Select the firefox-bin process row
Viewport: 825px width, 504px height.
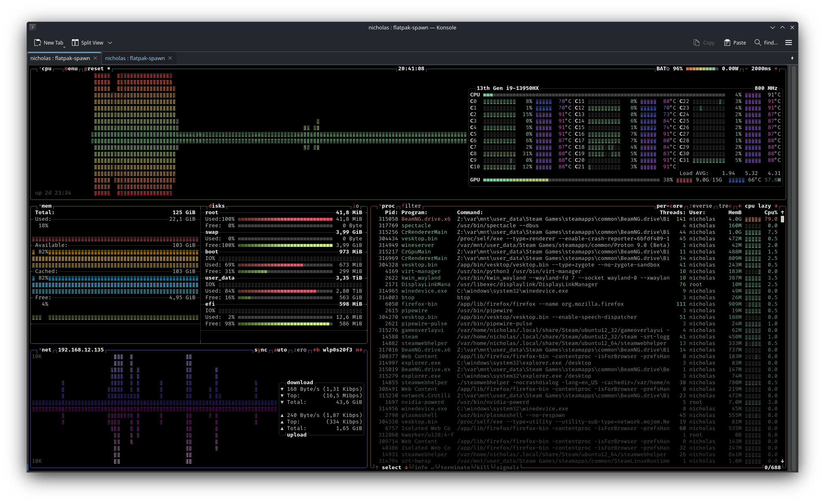point(578,304)
